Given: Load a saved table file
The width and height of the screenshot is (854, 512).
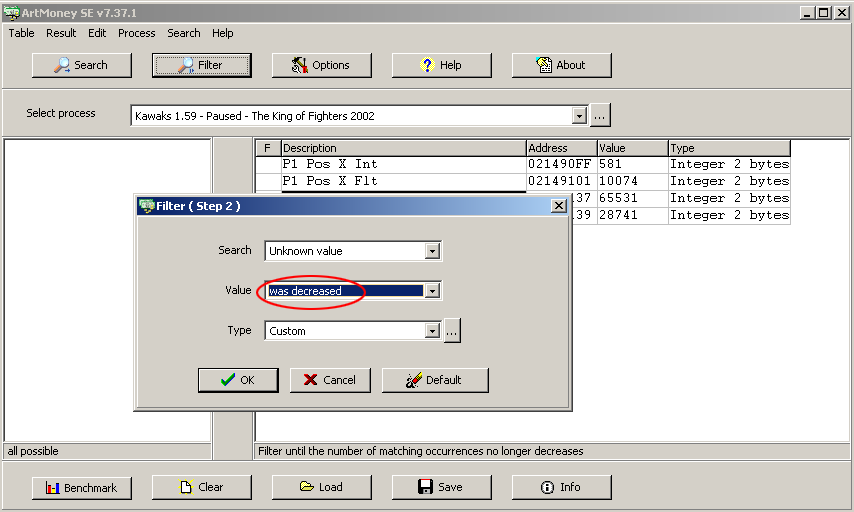Looking at the screenshot, I should [321, 488].
